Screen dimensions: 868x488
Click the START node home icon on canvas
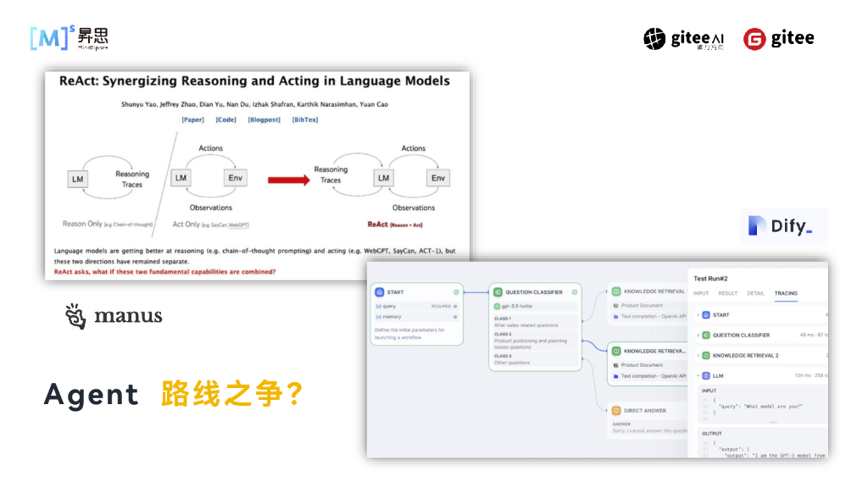point(379,292)
